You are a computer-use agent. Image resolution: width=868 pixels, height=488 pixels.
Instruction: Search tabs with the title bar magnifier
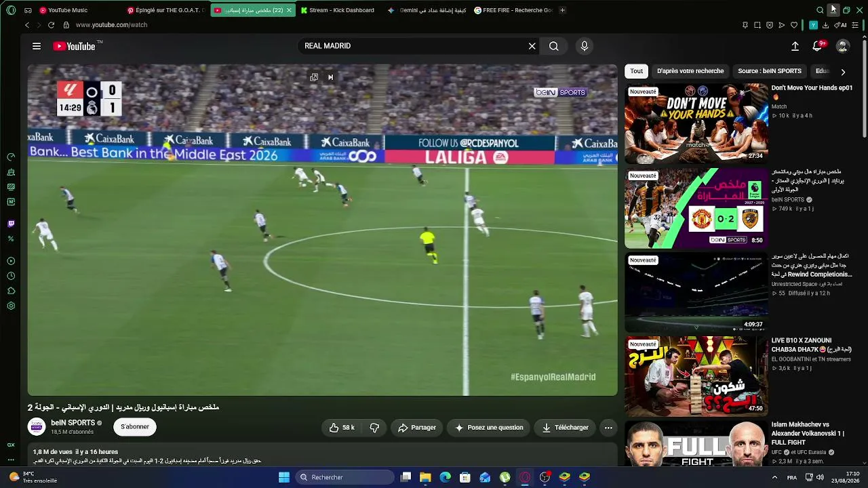(820, 10)
